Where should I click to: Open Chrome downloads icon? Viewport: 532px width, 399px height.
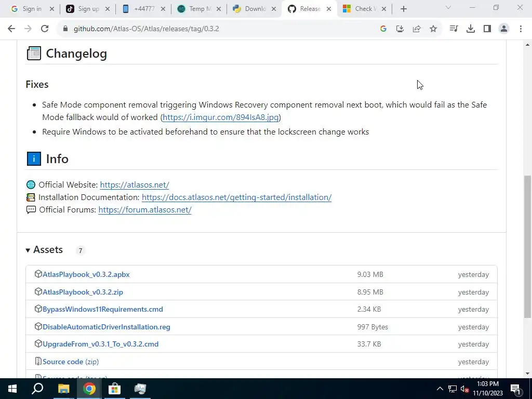(470, 29)
